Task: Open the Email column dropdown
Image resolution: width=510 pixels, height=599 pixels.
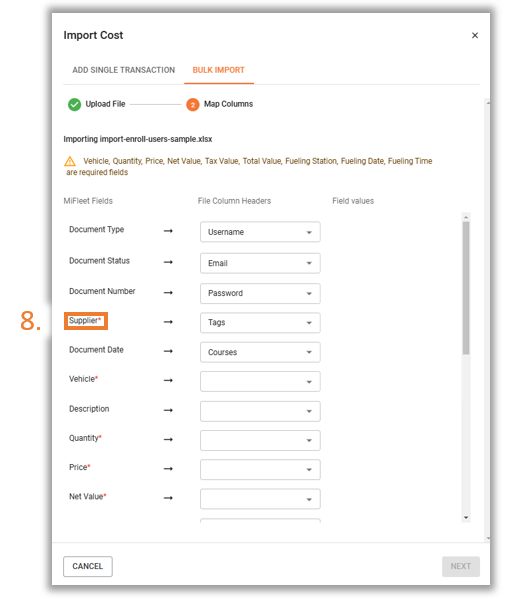Action: coord(260,263)
